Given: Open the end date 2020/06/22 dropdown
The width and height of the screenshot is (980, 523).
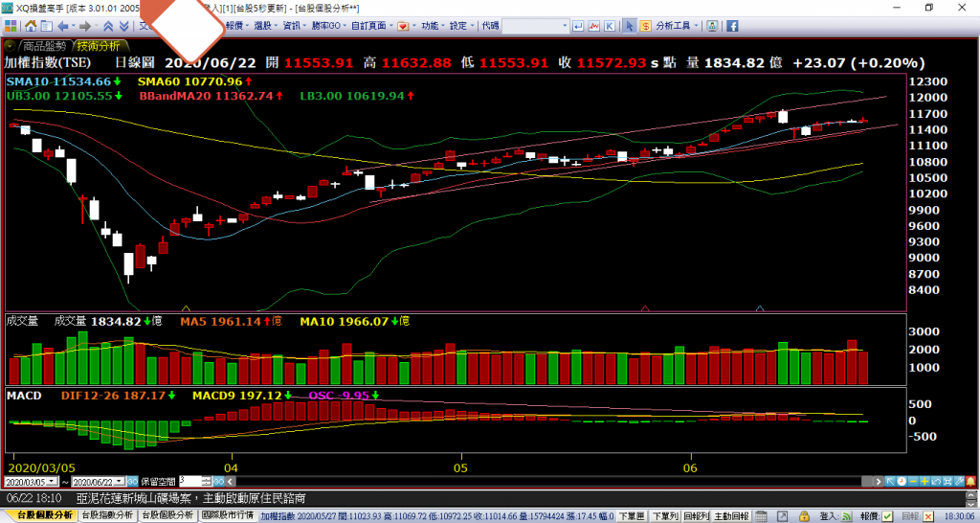Looking at the screenshot, I should 121,481.
